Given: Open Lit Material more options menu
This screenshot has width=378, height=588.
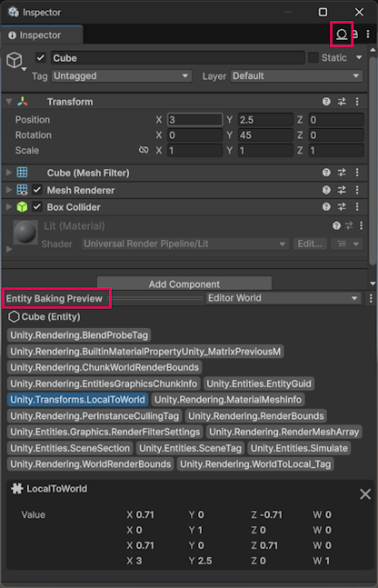Looking at the screenshot, I should (x=361, y=225).
